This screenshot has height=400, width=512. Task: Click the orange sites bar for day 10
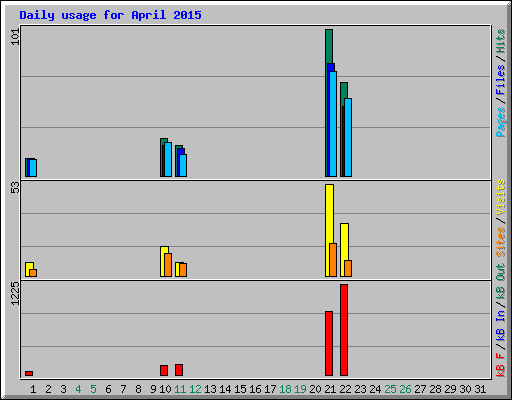[168, 265]
